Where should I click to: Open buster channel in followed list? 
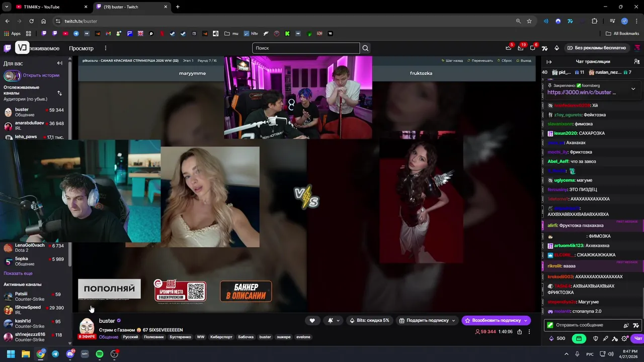click(34, 112)
